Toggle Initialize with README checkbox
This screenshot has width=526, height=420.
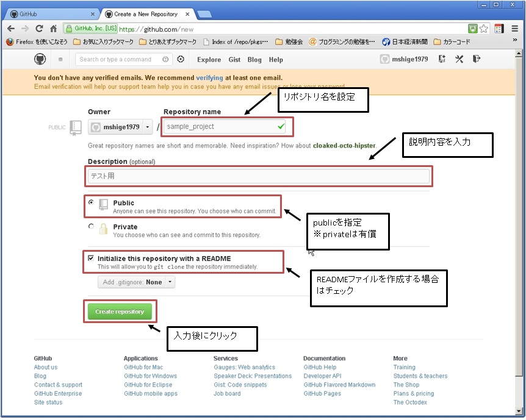click(x=90, y=258)
